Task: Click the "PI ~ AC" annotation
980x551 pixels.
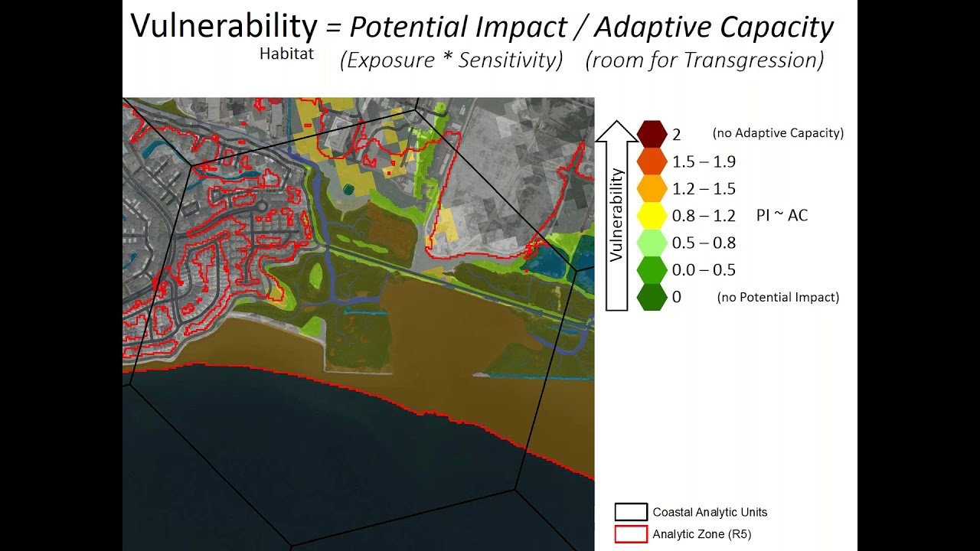Action: tap(782, 216)
